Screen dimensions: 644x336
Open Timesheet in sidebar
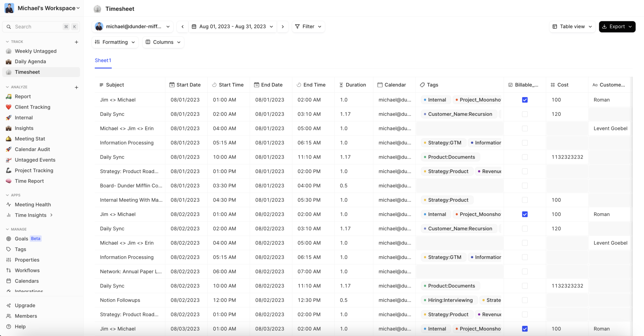pos(41,72)
